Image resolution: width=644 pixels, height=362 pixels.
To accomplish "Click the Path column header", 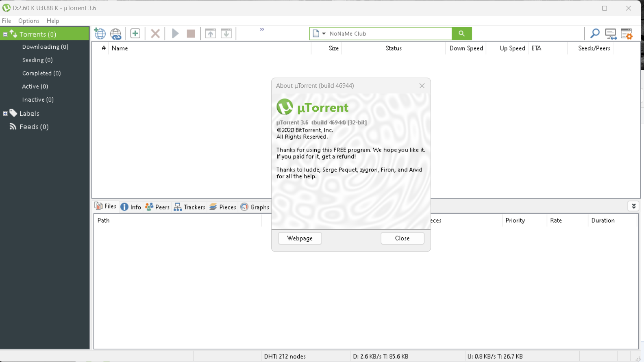I will tap(178, 221).
